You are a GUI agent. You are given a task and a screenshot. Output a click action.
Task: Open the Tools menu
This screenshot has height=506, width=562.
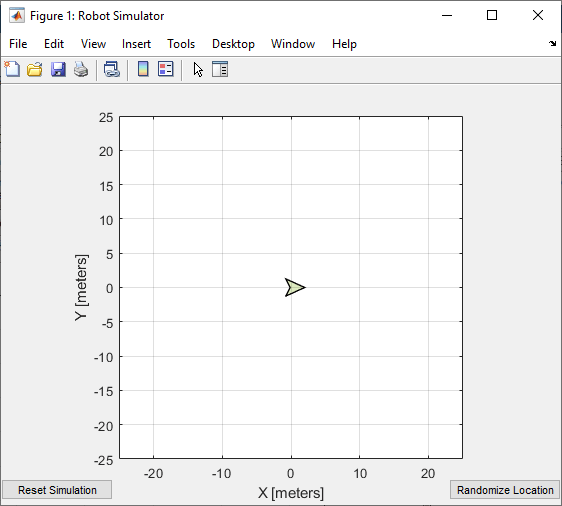click(181, 44)
